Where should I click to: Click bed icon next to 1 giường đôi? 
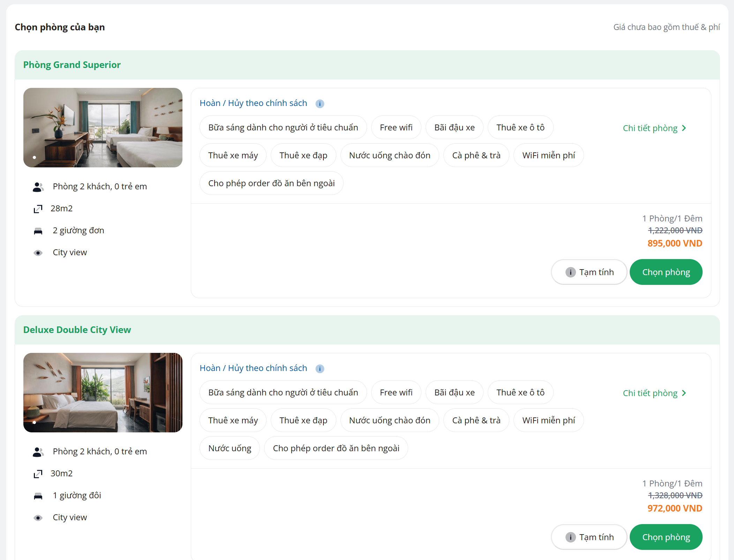(x=38, y=496)
